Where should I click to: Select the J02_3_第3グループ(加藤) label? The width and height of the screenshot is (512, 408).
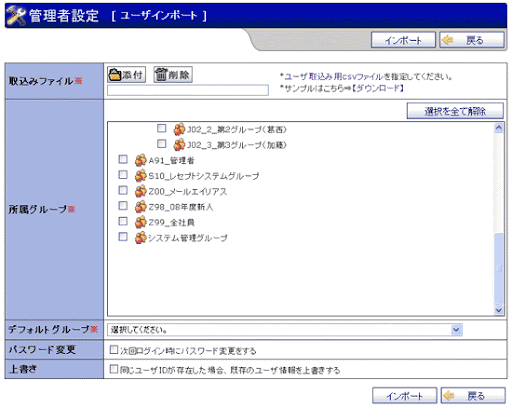point(237,145)
